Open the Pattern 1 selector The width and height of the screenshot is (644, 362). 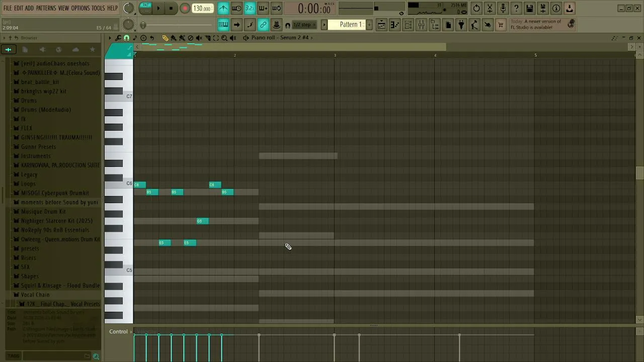point(347,25)
